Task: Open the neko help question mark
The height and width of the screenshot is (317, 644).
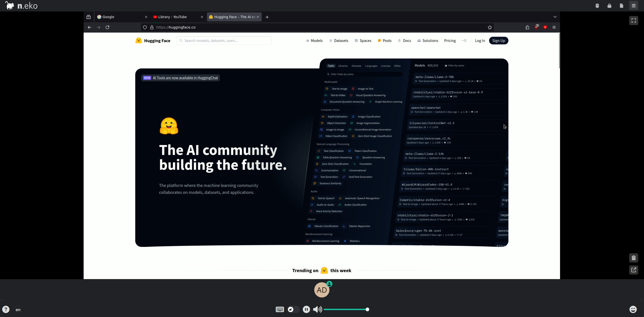Action: click(6, 310)
